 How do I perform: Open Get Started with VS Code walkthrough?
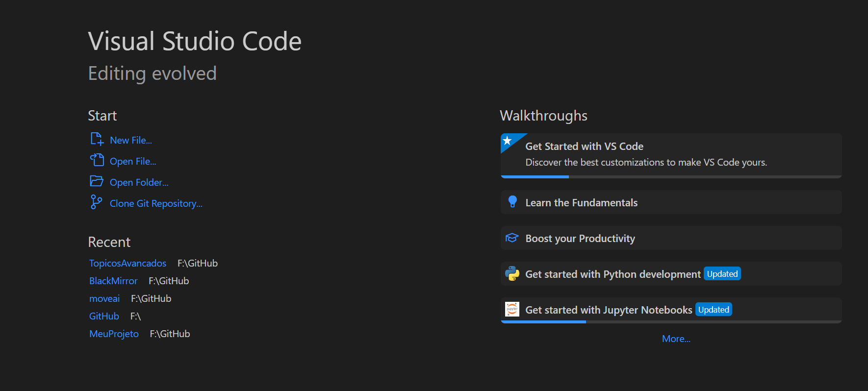671,155
